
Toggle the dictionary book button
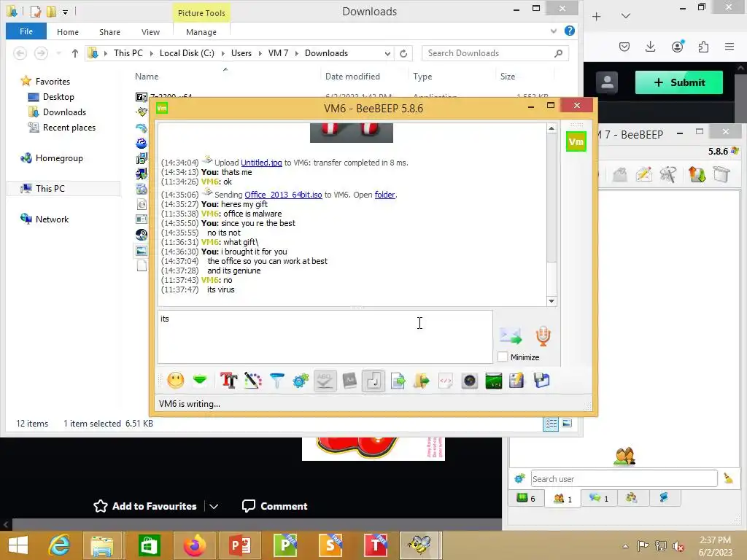click(x=349, y=380)
